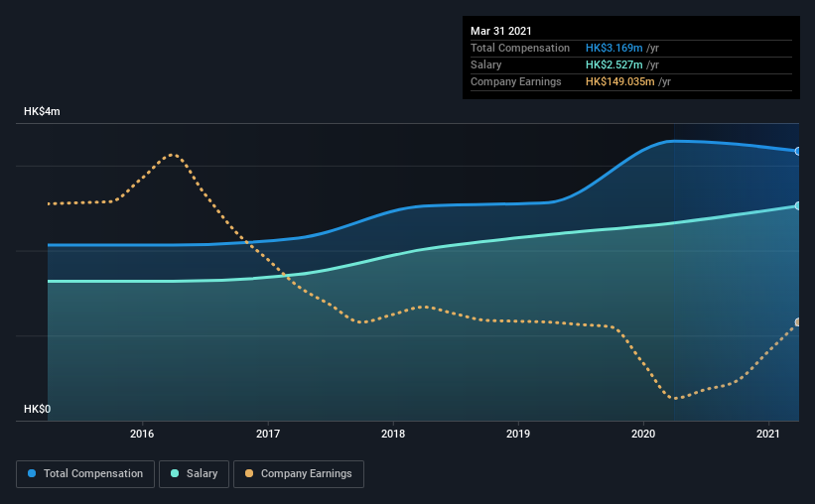The image size is (815, 504).
Task: Click the HK$4m y-axis label
Action: click(42, 112)
